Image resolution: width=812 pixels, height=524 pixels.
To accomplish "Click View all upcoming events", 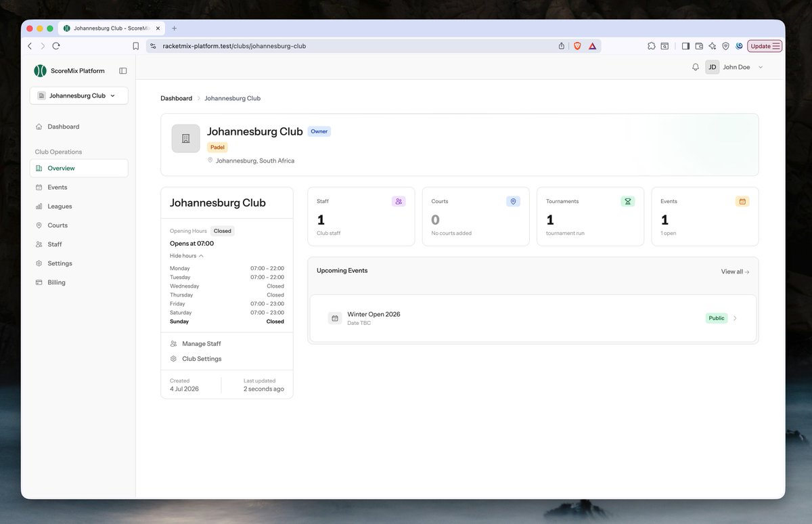I will tap(735, 271).
